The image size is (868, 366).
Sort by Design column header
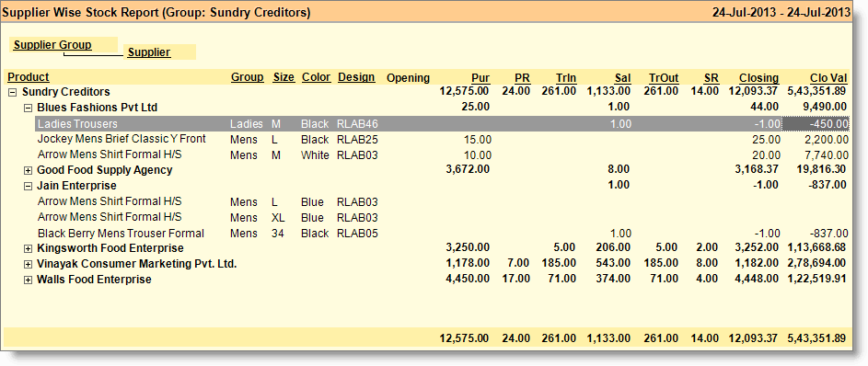(x=356, y=77)
